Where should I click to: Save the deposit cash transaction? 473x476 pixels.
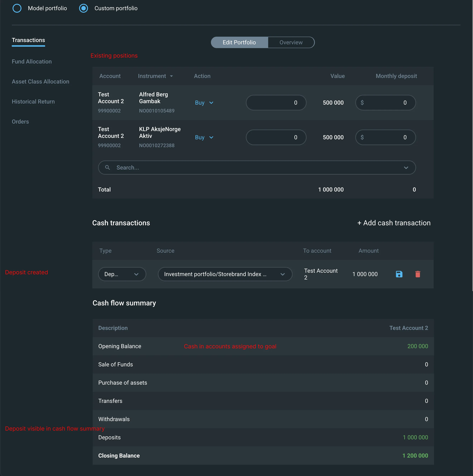pos(399,274)
